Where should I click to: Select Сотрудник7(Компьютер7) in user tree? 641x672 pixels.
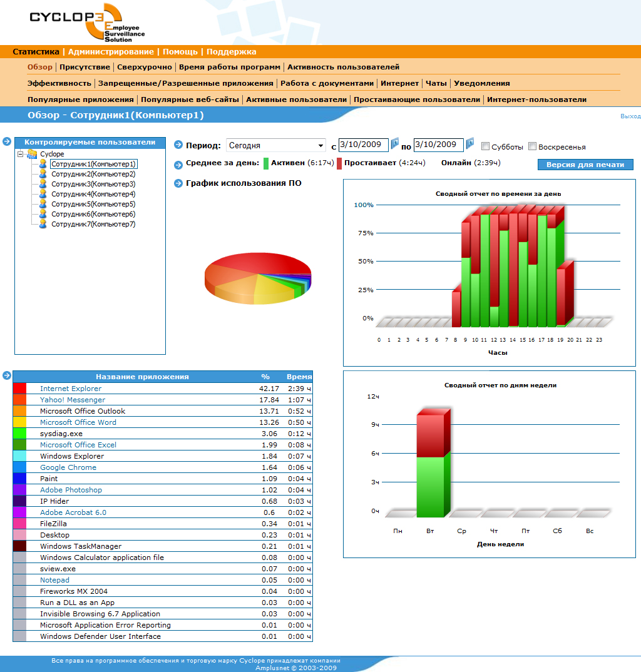point(93,224)
